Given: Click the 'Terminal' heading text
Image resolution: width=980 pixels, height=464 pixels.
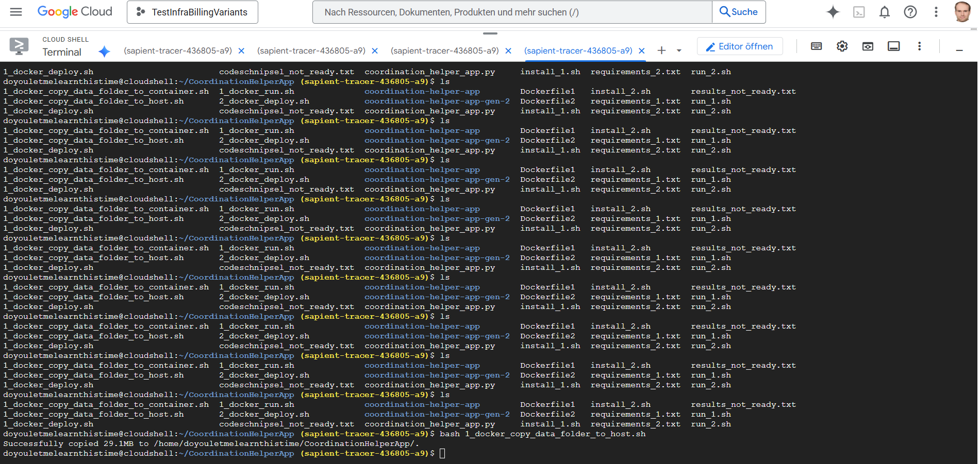Looking at the screenshot, I should pos(62,52).
